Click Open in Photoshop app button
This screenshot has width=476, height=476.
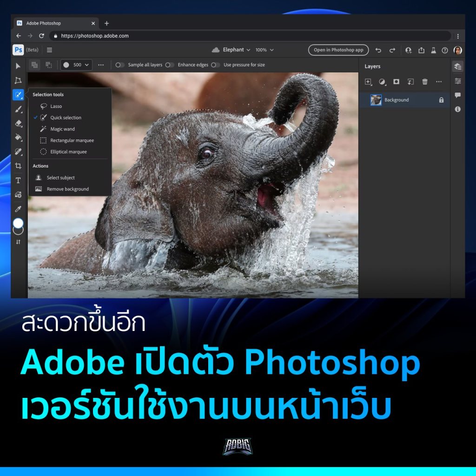(338, 50)
